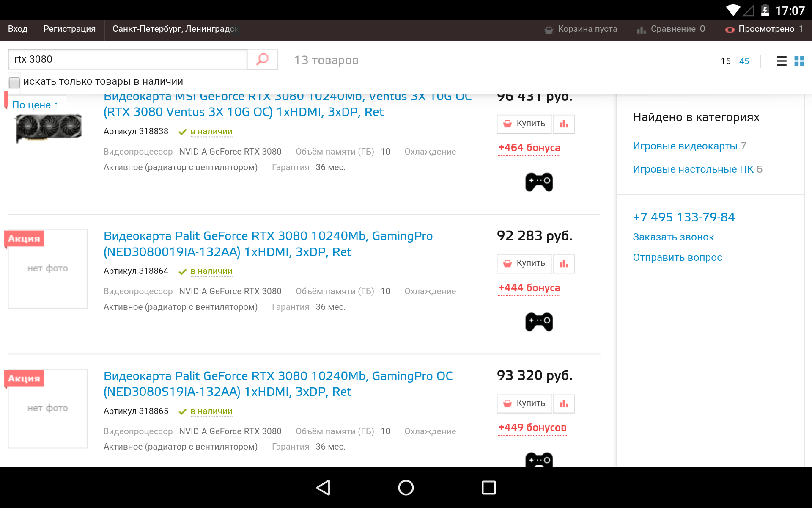Sort results by price ascending

pos(35,105)
